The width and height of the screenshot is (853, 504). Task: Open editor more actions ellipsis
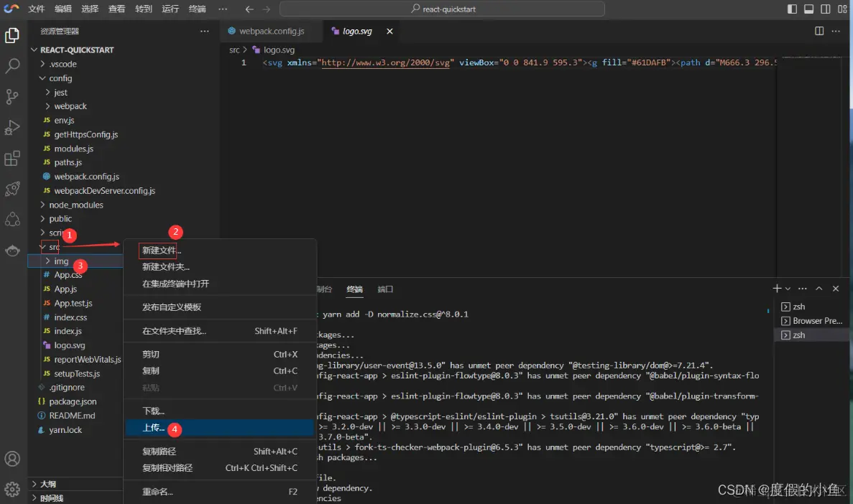pyautogui.click(x=836, y=31)
